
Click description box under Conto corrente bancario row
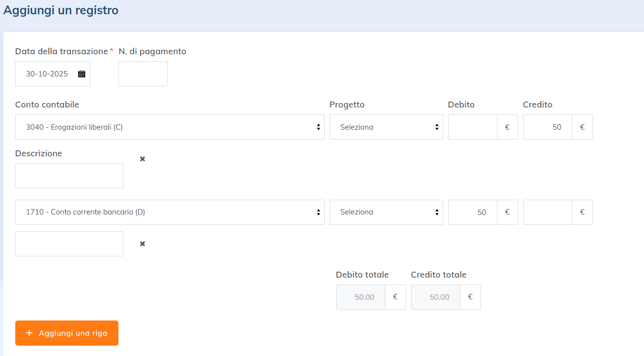pyautogui.click(x=69, y=244)
